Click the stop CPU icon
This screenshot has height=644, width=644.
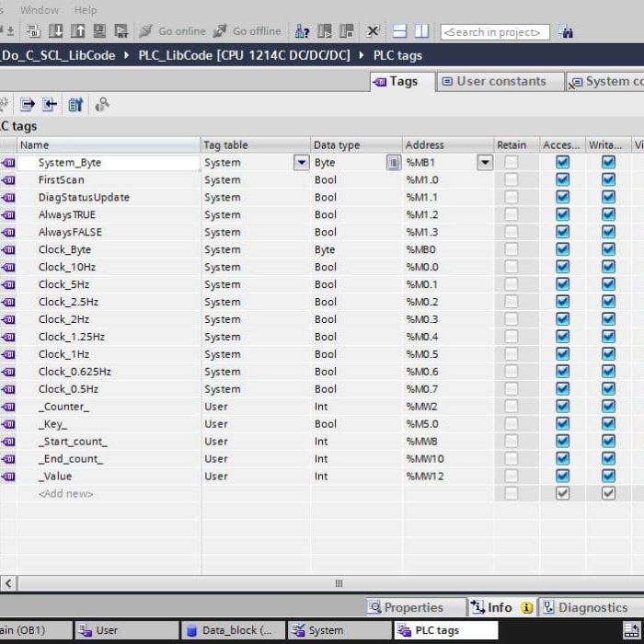[347, 31]
